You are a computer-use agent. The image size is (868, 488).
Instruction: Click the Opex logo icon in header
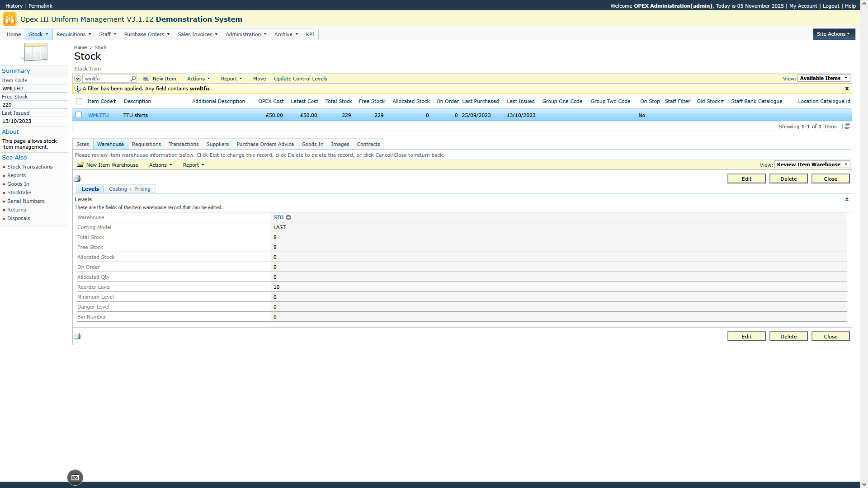[x=9, y=19]
